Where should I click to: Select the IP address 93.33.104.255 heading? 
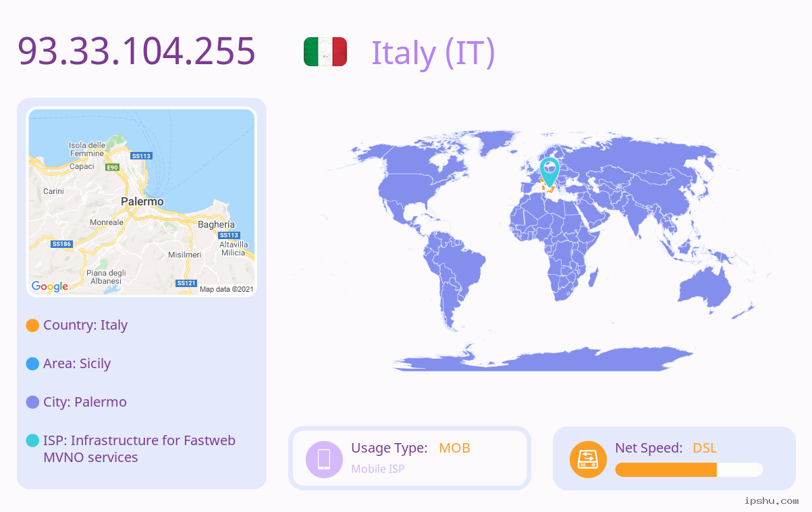tap(136, 51)
